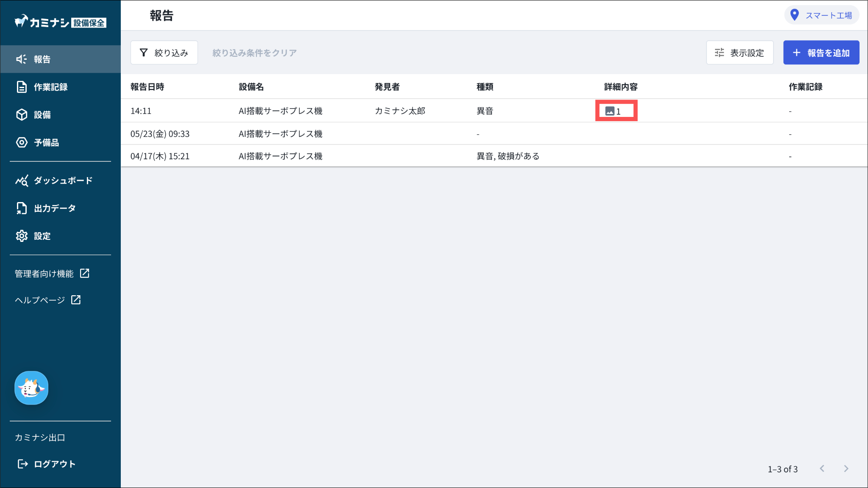Open 出力データ export page icon
868x488 pixels.
click(x=22, y=208)
